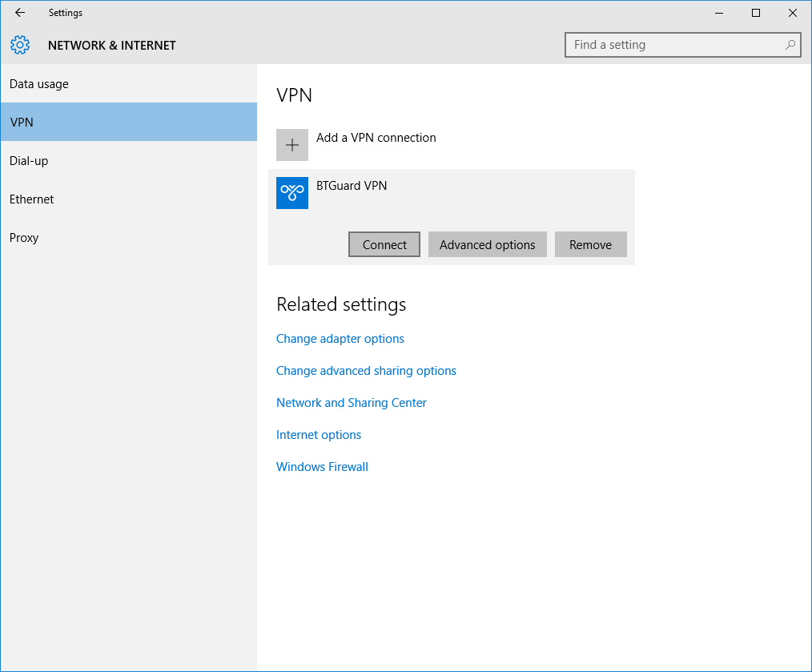Click the search magnifier icon
The width and height of the screenshot is (812, 672).
[x=790, y=45]
